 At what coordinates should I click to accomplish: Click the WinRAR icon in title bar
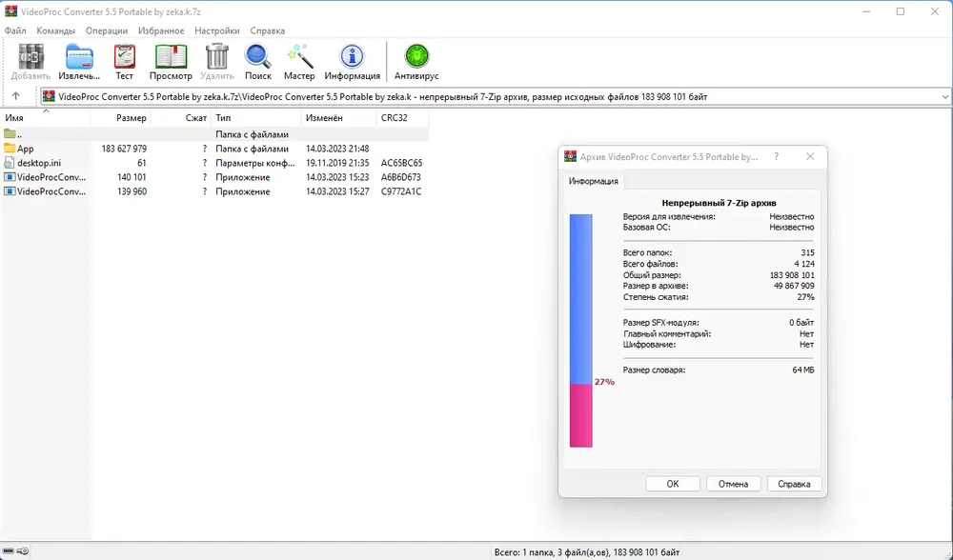point(10,11)
